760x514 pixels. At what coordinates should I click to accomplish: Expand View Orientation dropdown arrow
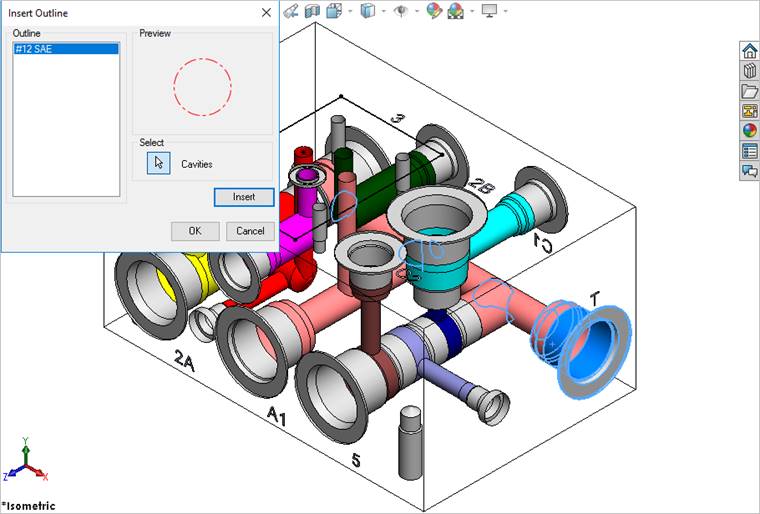[350, 11]
